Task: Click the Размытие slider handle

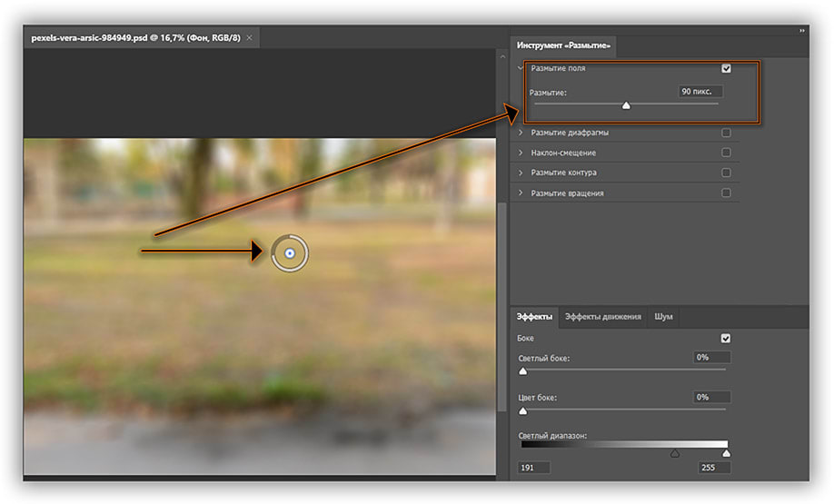Action: 626,105
